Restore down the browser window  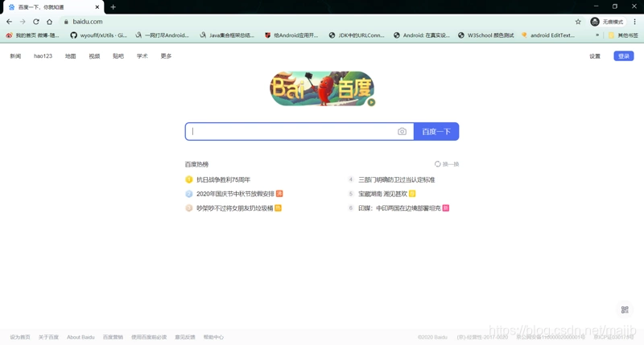[615, 6]
